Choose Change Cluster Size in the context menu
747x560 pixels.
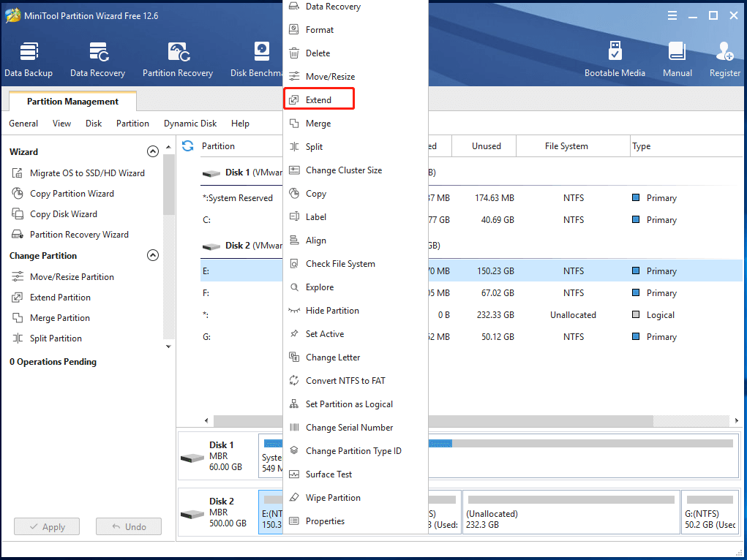click(356, 170)
